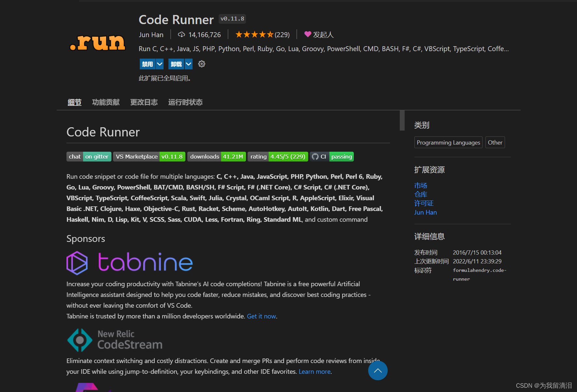Switch to the 更改日志 tab
The height and width of the screenshot is (392, 577).
(x=144, y=102)
